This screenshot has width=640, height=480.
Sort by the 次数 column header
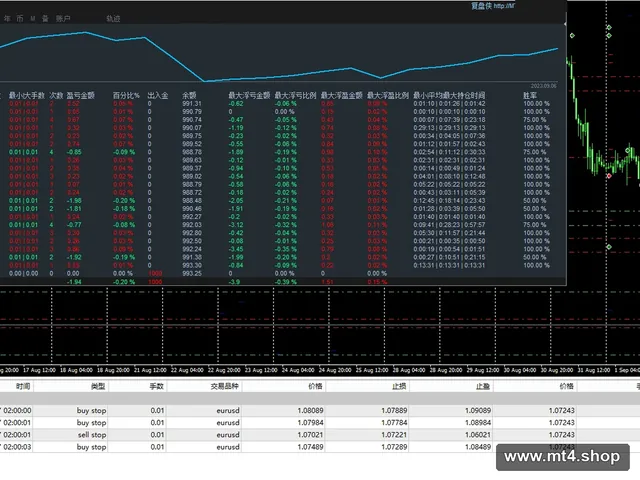[x=56, y=96]
